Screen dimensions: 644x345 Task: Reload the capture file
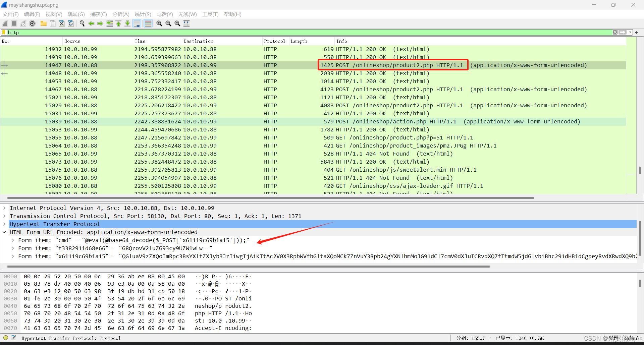[x=71, y=23]
